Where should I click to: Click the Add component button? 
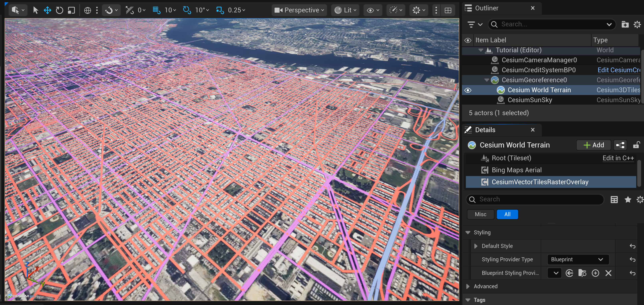[593, 145]
